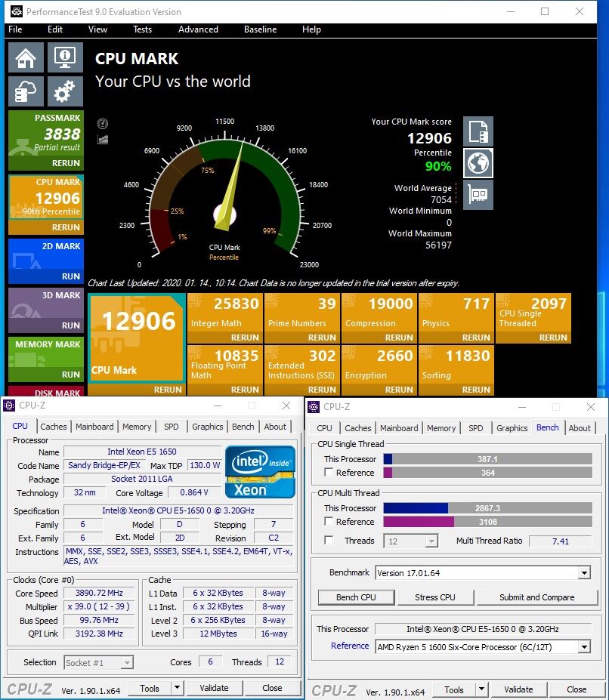The width and height of the screenshot is (609, 700).
Task: Rerun the CPU Single Threaded test
Action: (553, 338)
